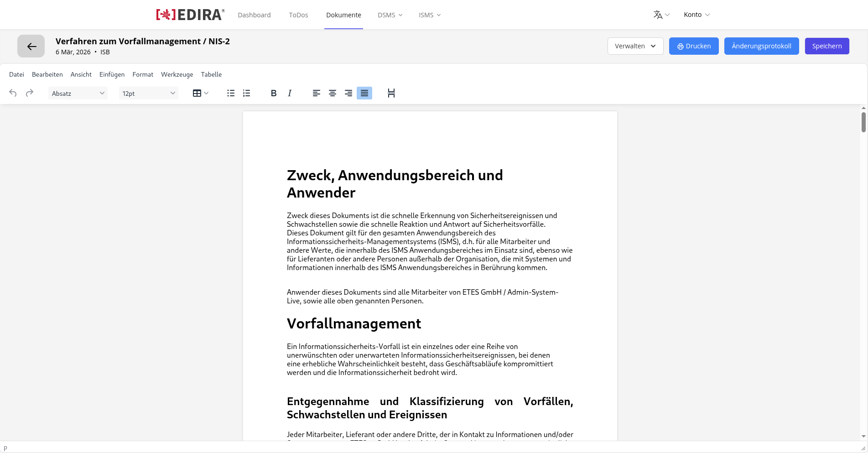
Task: Expand the Verwalten dropdown
Action: click(635, 46)
